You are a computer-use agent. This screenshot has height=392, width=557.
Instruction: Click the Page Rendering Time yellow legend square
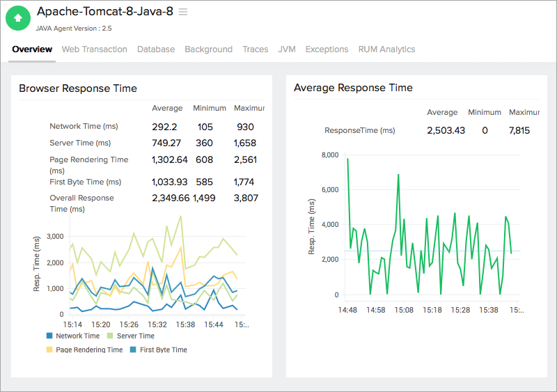click(x=50, y=350)
